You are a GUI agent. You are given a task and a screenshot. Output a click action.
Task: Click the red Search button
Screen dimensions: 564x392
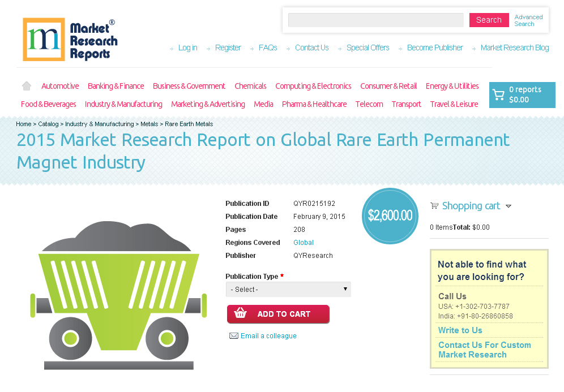pos(489,19)
